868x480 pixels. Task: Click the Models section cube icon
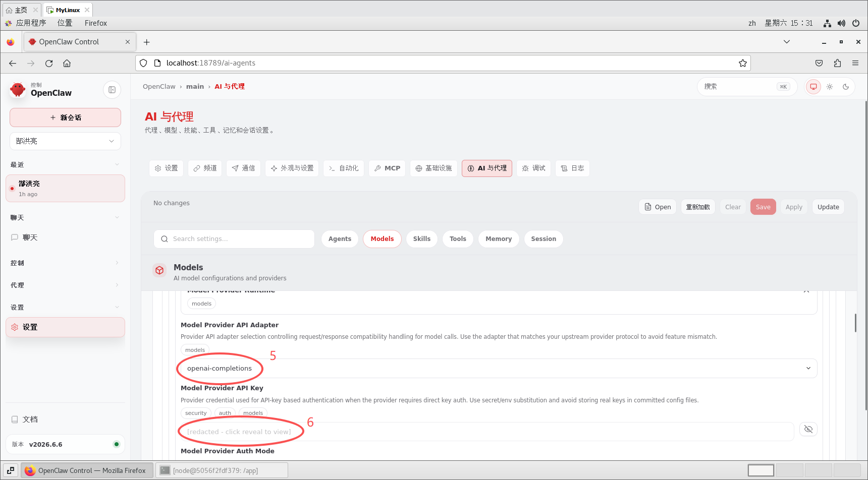[159, 270]
